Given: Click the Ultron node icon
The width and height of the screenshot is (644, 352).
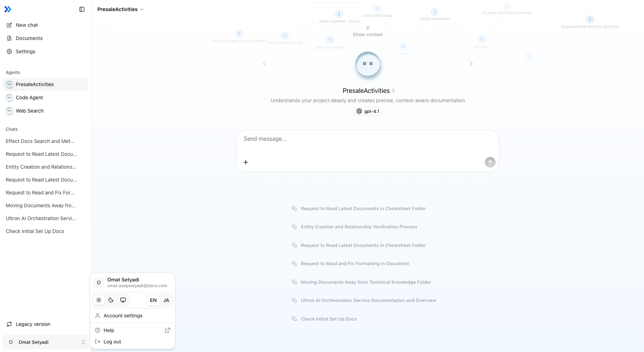Looking at the screenshot, I should [403, 47].
